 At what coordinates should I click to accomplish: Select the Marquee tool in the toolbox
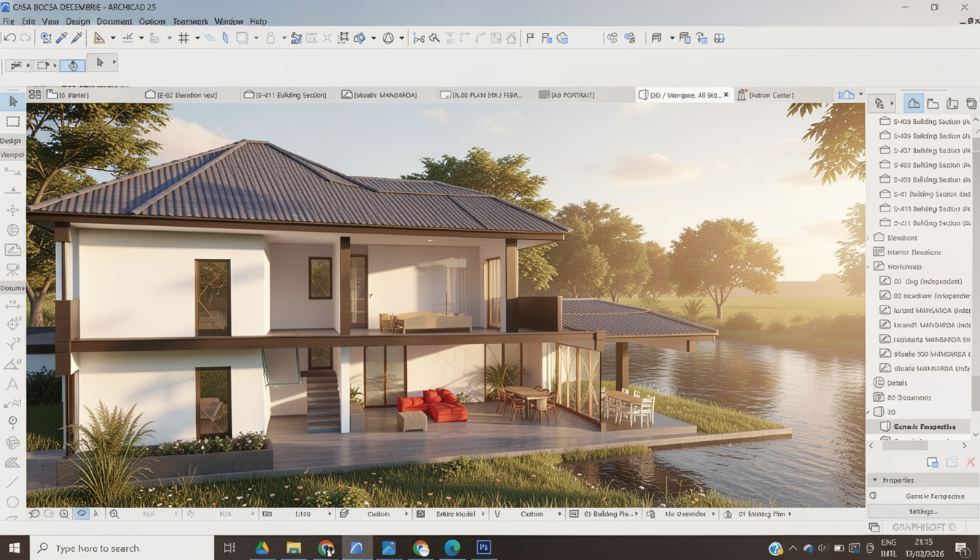[x=13, y=122]
